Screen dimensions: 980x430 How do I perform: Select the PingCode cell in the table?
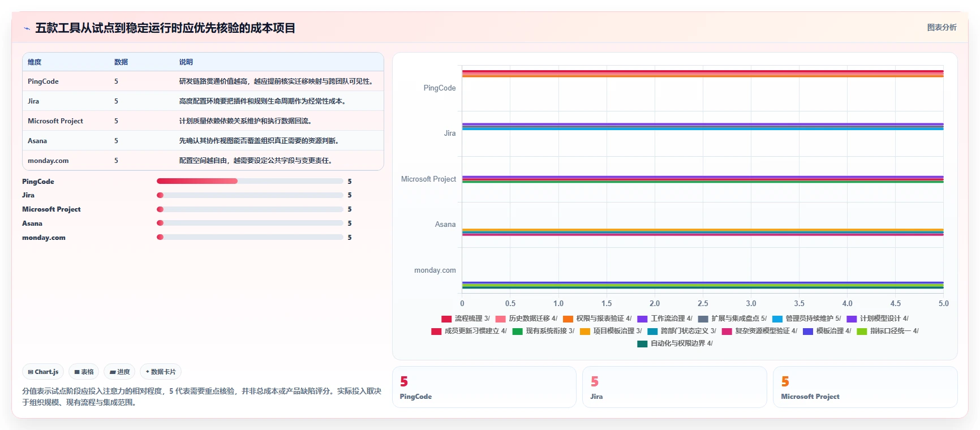tap(43, 81)
